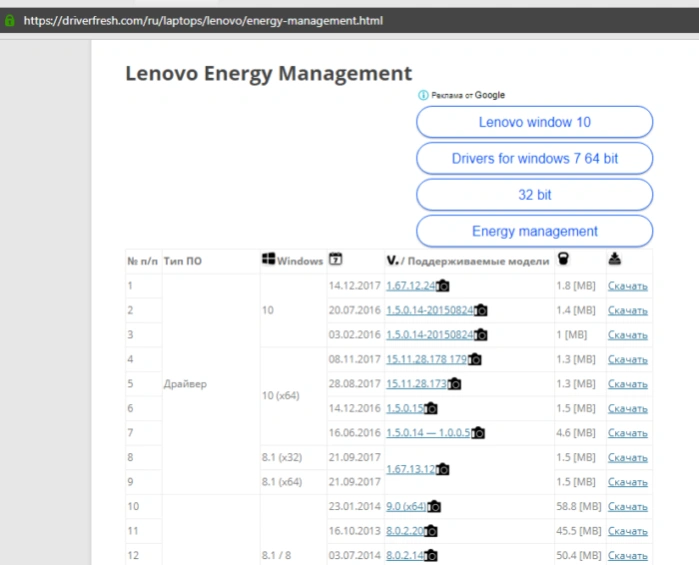Open version link 1.67.13.12
The height and width of the screenshot is (565, 699).
411,470
